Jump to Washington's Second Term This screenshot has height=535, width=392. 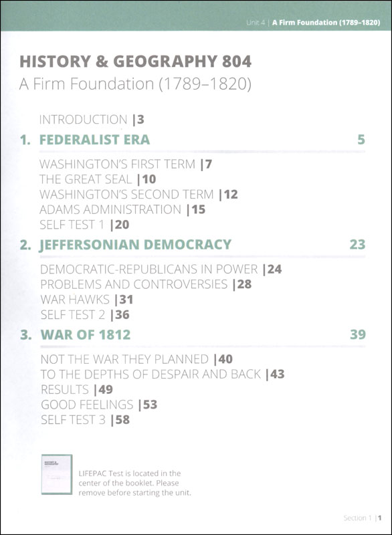138,194
